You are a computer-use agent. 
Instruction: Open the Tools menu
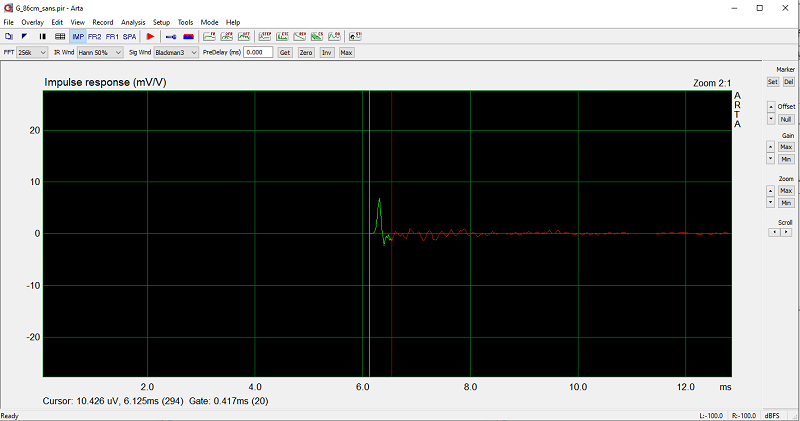click(x=185, y=22)
